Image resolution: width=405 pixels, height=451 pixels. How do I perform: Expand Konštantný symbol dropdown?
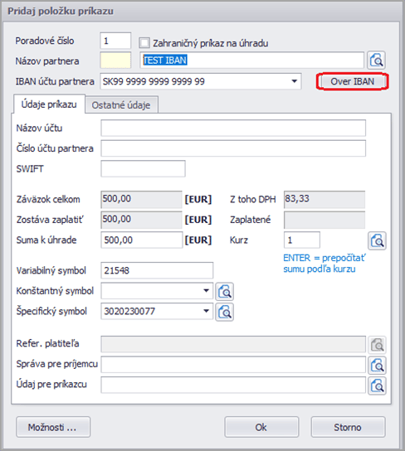(x=206, y=291)
